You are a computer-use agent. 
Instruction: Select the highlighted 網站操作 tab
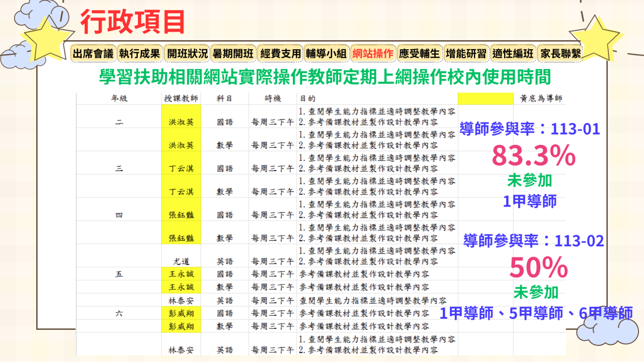coord(373,53)
